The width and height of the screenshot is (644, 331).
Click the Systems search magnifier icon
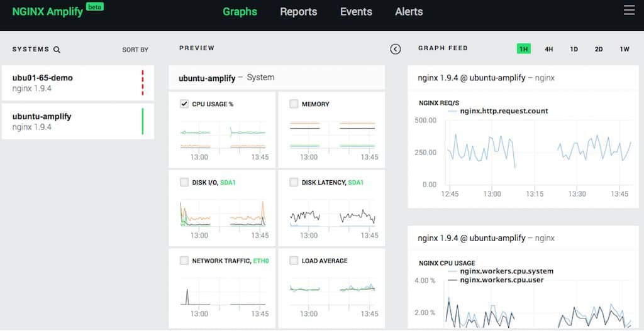57,50
